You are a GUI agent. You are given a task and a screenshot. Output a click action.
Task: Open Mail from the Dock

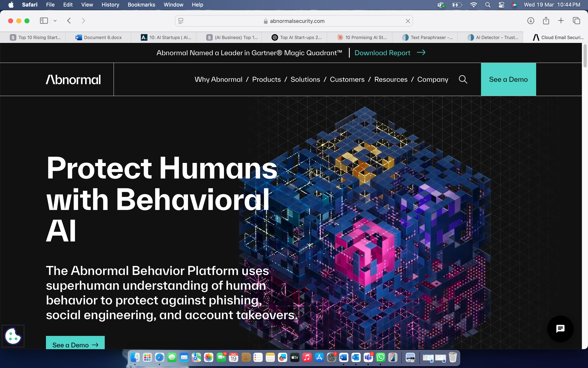184,357
